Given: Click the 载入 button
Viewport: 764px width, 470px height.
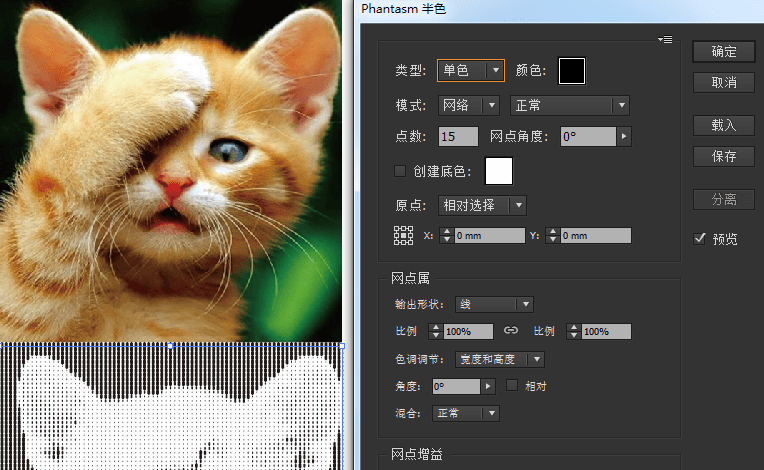Looking at the screenshot, I should click(x=724, y=126).
